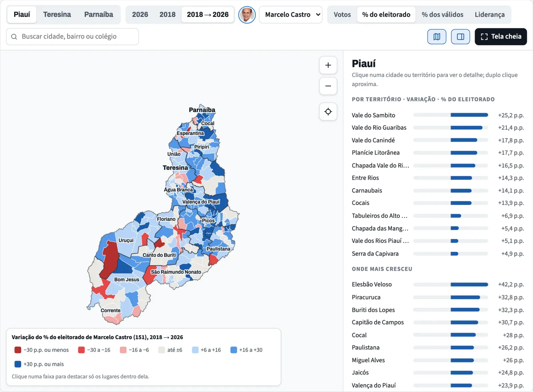Open Piracuruca city row
This screenshot has height=392, width=533.
tap(438, 297)
